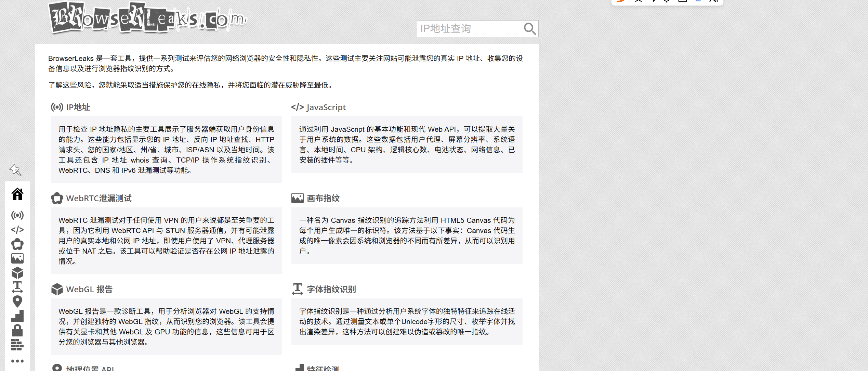The width and height of the screenshot is (868, 371).
Task: Click the pin icon above the sidebar
Action: pyautogui.click(x=15, y=170)
